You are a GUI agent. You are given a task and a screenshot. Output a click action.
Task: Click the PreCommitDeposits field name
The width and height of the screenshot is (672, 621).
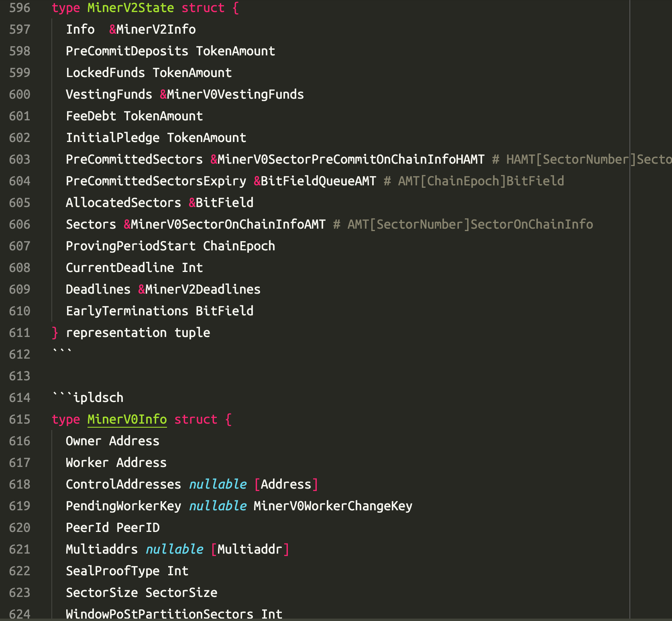127,51
